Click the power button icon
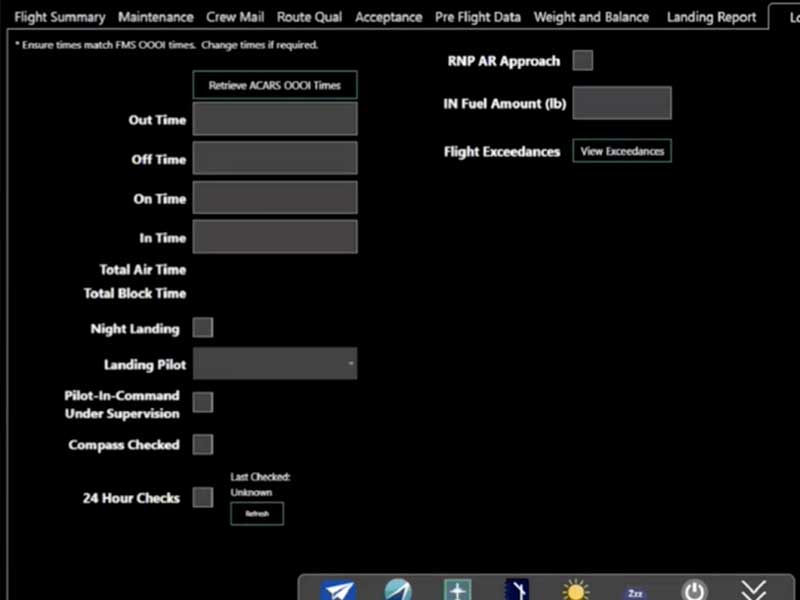Screen dimensions: 800x600 point(694,590)
